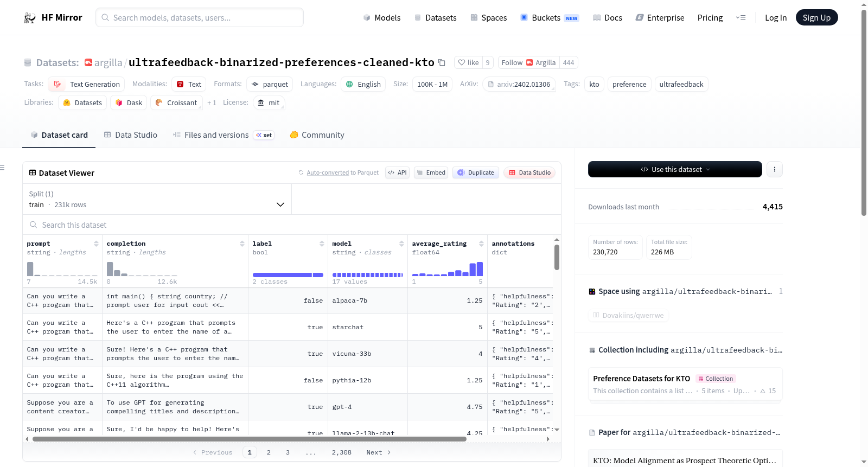
Task: Open Datasets in the top navigation
Action: point(435,18)
